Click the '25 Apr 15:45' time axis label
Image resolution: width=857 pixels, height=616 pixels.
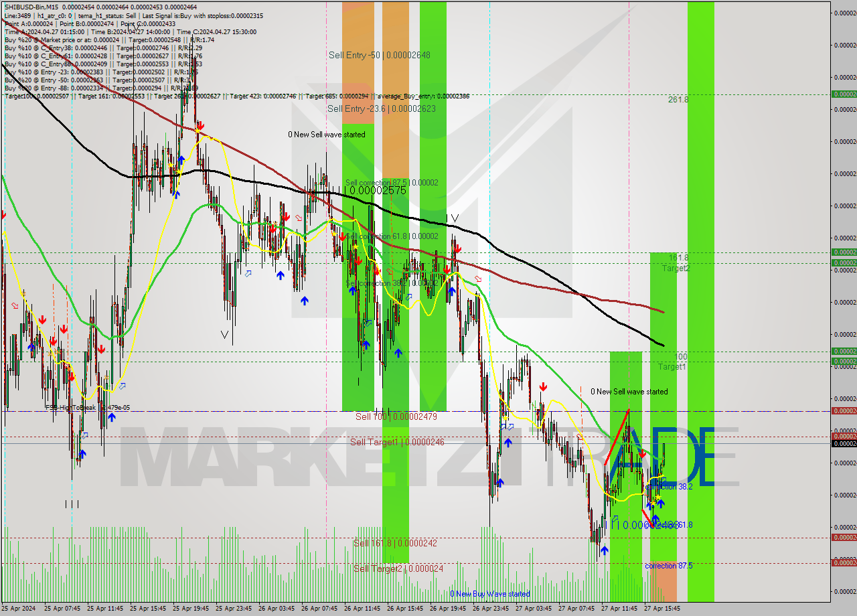148,609
